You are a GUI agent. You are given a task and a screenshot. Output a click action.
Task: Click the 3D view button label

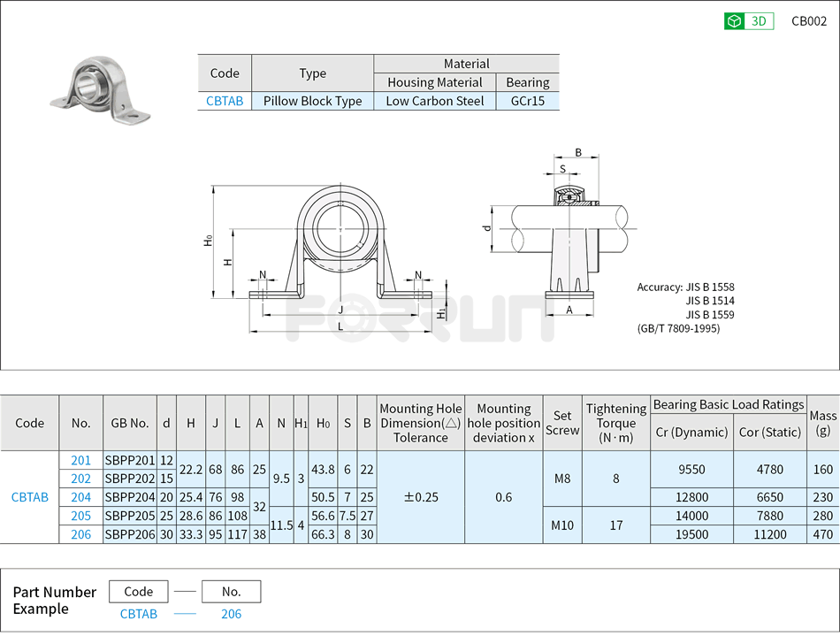tap(759, 21)
